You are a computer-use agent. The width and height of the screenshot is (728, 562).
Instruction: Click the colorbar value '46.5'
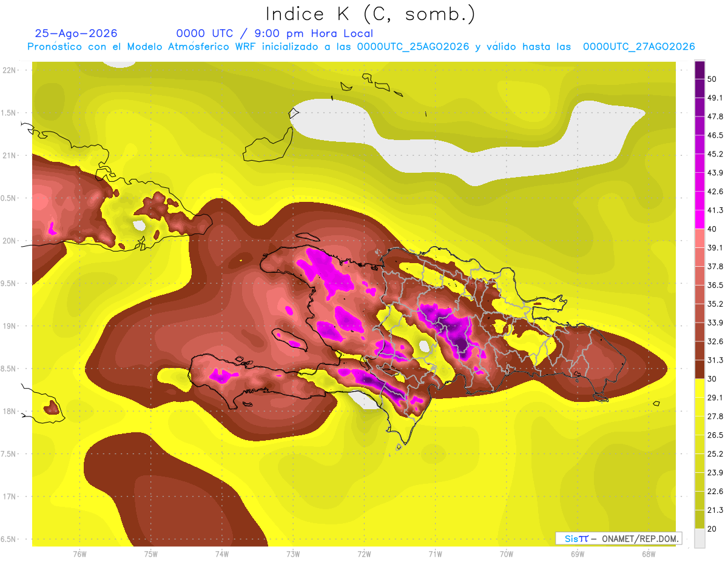pos(715,135)
